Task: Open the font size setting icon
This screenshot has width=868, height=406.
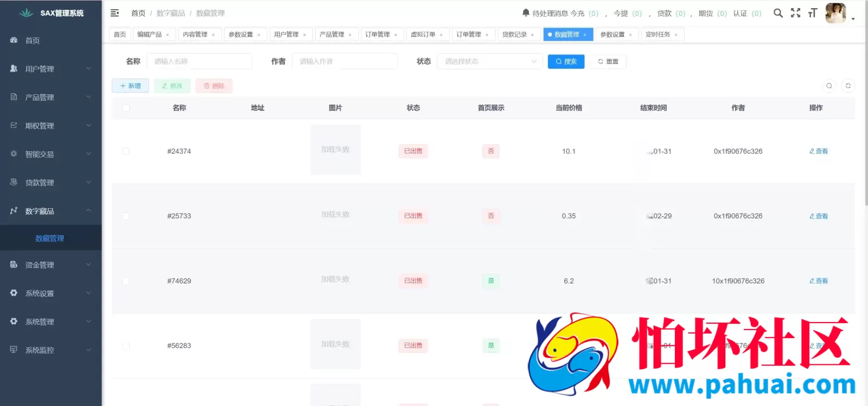Action: pos(812,13)
